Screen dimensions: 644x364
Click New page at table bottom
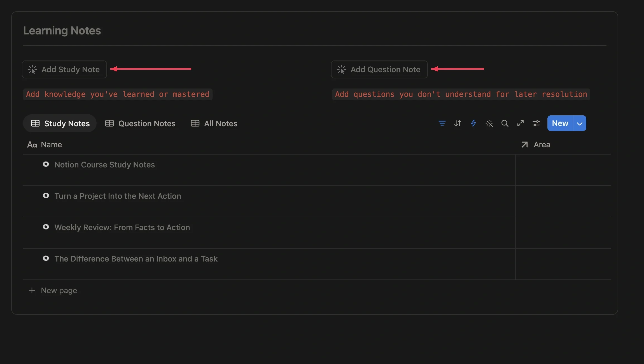pos(53,290)
